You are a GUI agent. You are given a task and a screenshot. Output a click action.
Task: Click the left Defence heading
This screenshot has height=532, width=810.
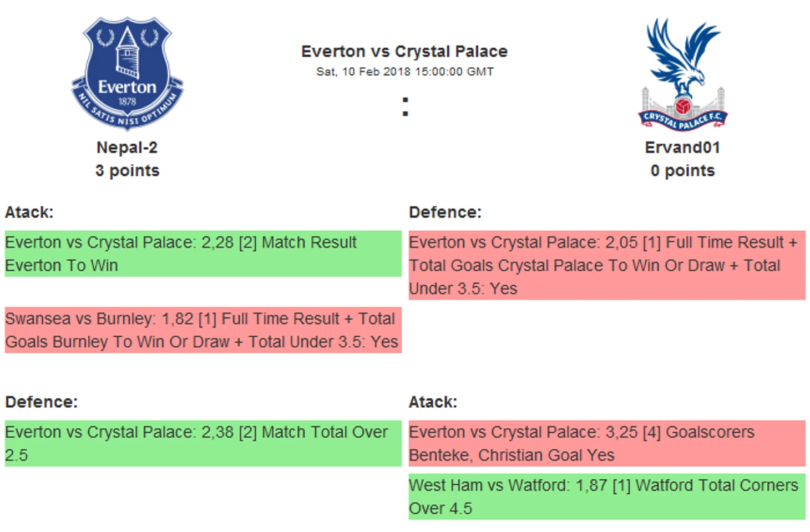(x=42, y=402)
